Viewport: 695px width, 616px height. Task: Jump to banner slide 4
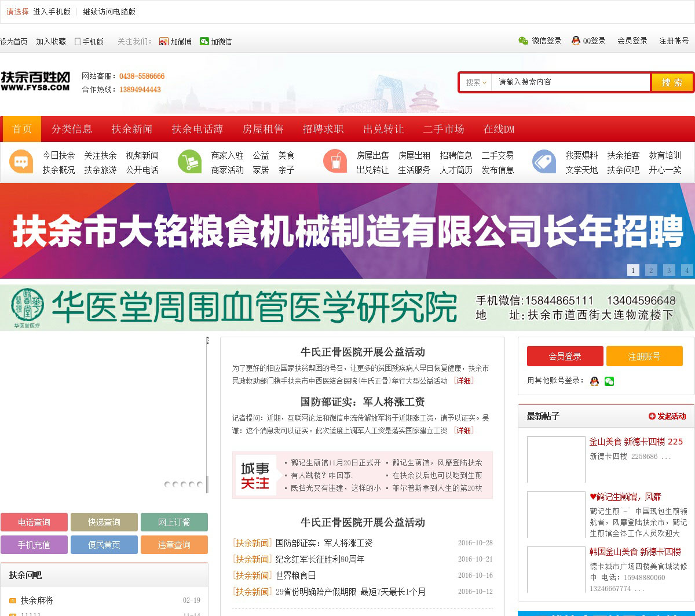tap(687, 270)
